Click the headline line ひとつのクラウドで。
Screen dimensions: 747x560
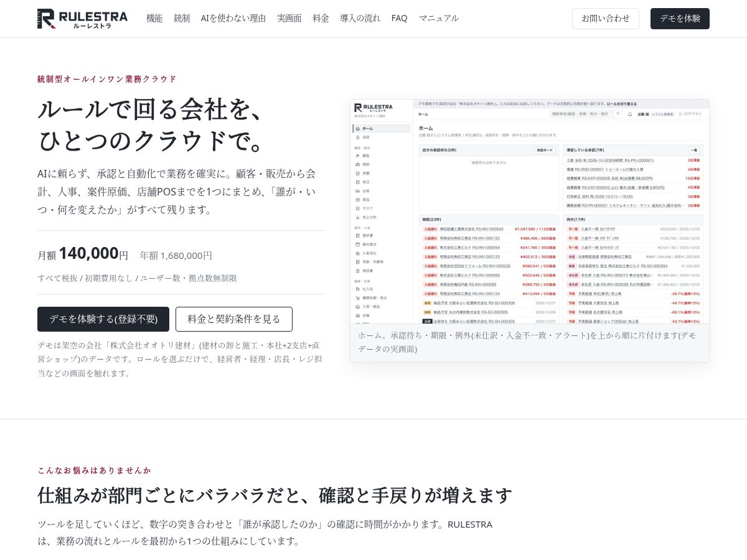pyautogui.click(x=153, y=141)
